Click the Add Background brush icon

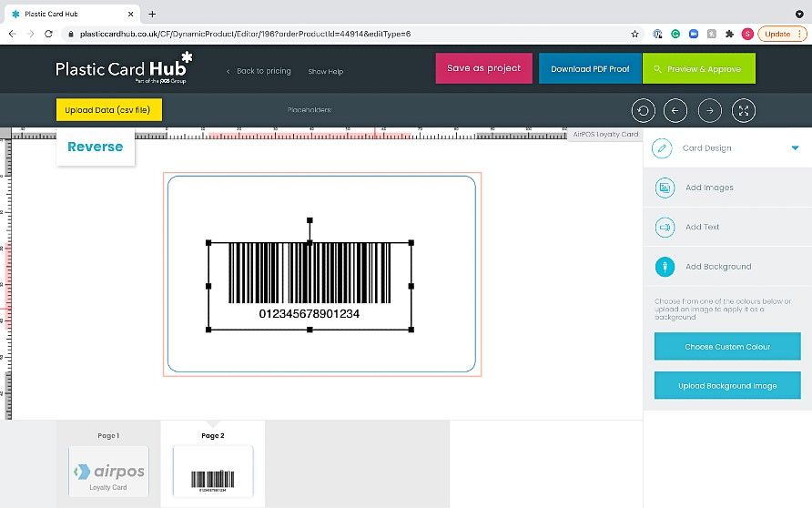coord(665,267)
